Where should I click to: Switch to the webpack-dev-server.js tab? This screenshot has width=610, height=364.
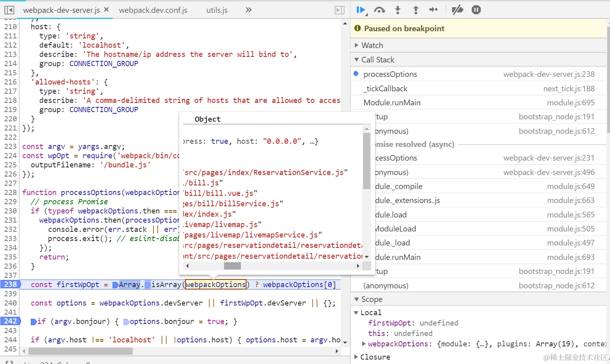coord(61,10)
